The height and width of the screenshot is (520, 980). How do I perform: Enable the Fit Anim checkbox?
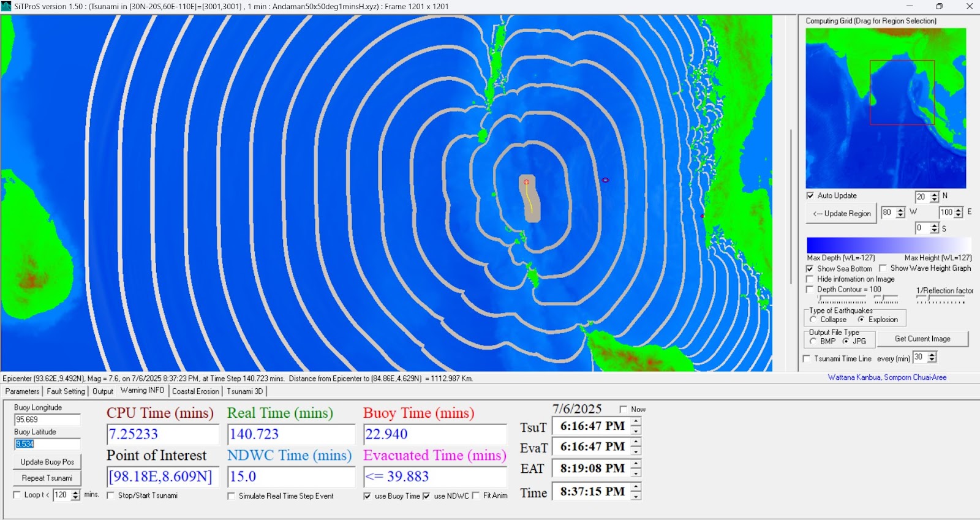click(475, 496)
